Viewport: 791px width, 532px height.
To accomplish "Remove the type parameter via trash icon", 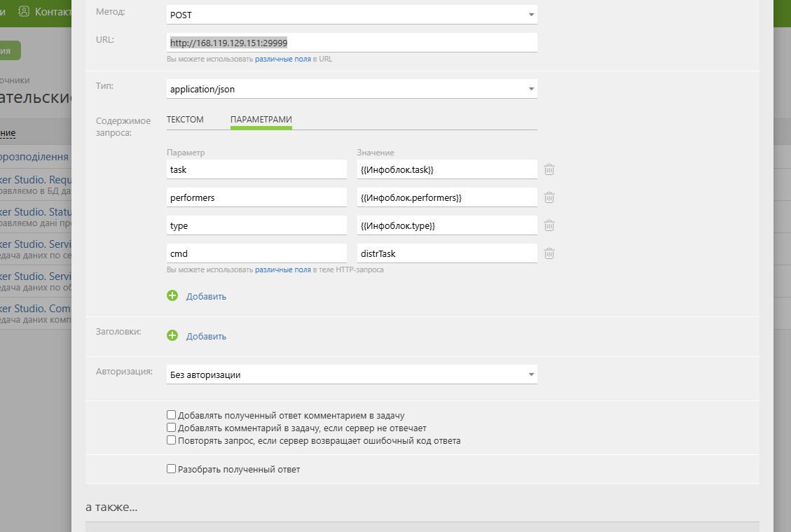I will 549,225.
